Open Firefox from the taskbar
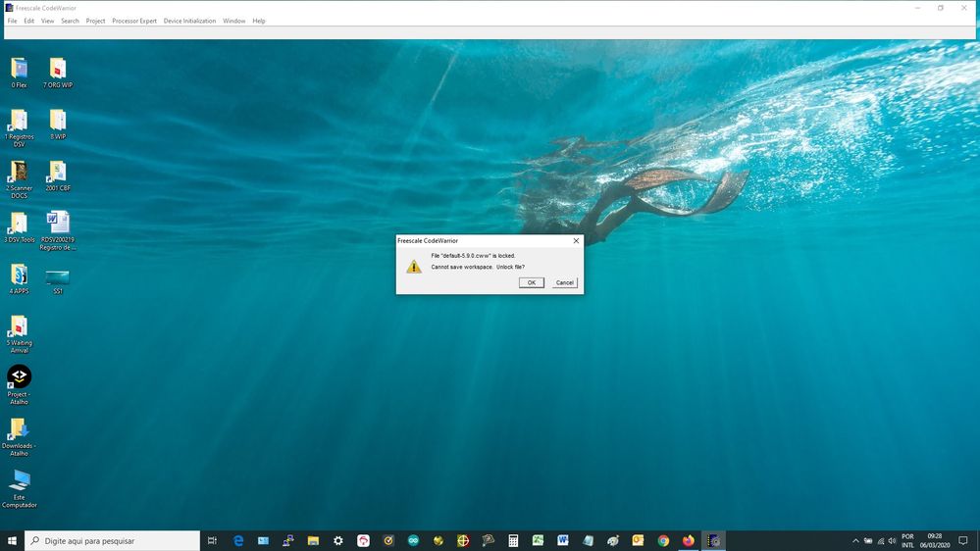 click(x=688, y=540)
